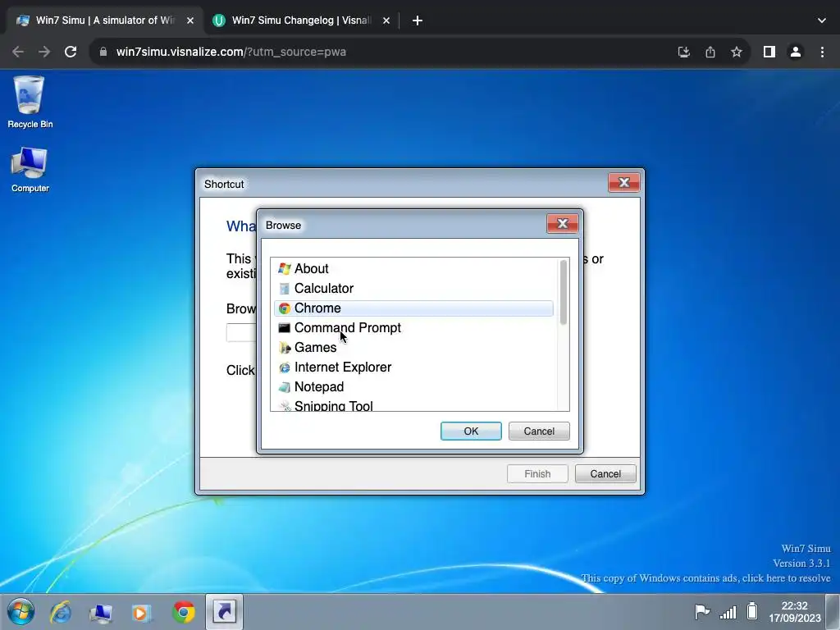Screen dimensions: 840x630
Task: Open the Recycle Bin desktop icon
Action: tap(30, 102)
